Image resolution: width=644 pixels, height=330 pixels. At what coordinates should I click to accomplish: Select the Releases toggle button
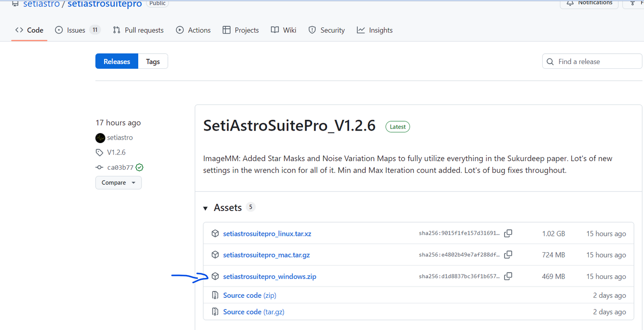pyautogui.click(x=117, y=61)
